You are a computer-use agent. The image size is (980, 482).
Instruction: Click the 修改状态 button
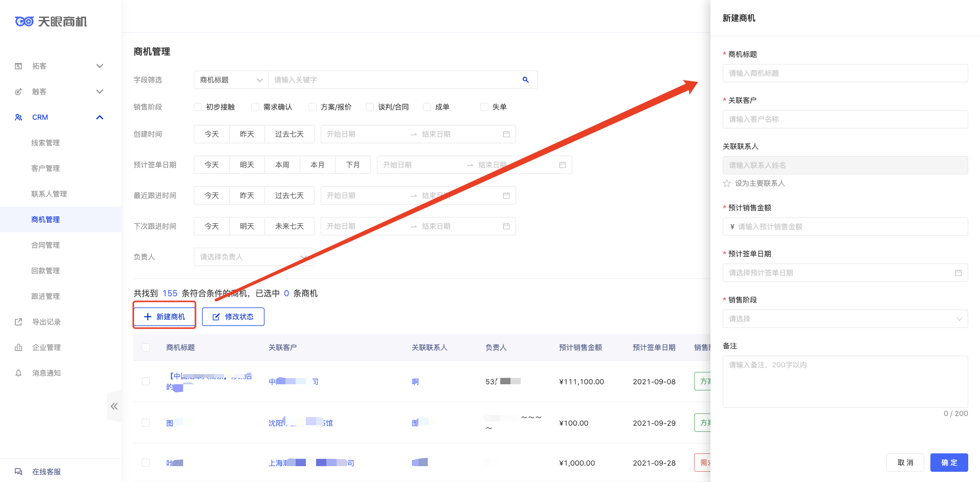tap(233, 317)
